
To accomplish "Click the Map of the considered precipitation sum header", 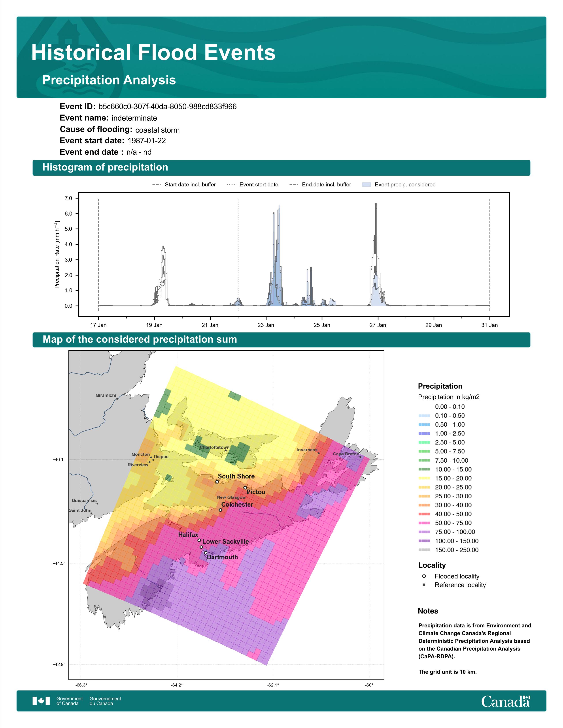I will [140, 339].
